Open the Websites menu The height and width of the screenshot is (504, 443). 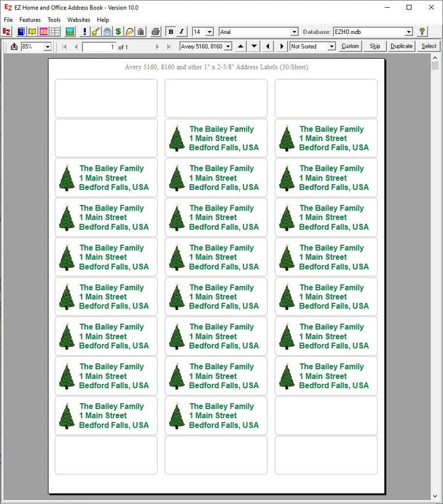(x=79, y=19)
